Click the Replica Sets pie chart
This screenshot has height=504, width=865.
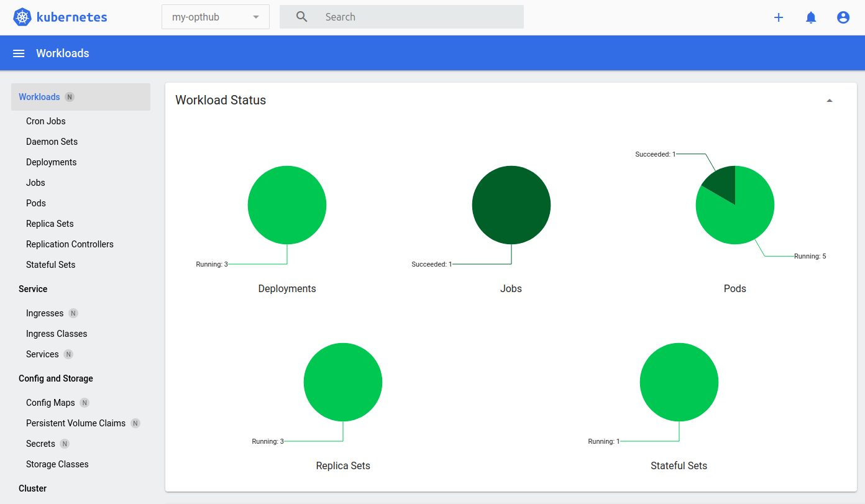[343, 382]
